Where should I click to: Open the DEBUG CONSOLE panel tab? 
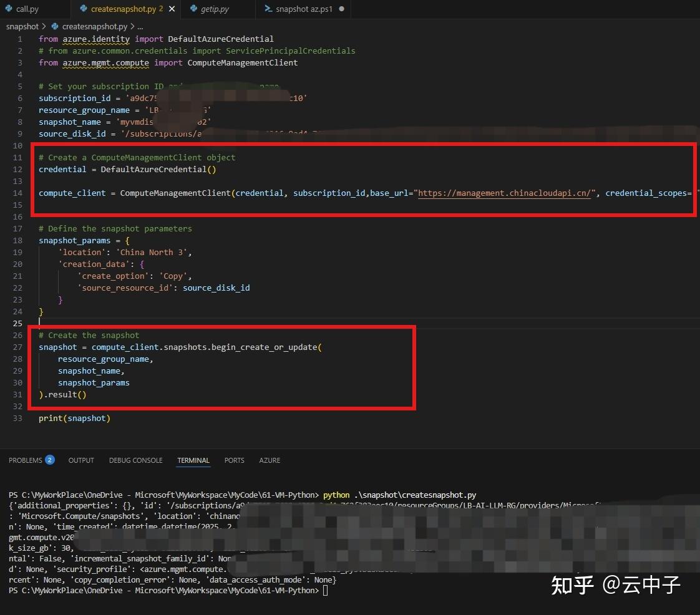136,460
